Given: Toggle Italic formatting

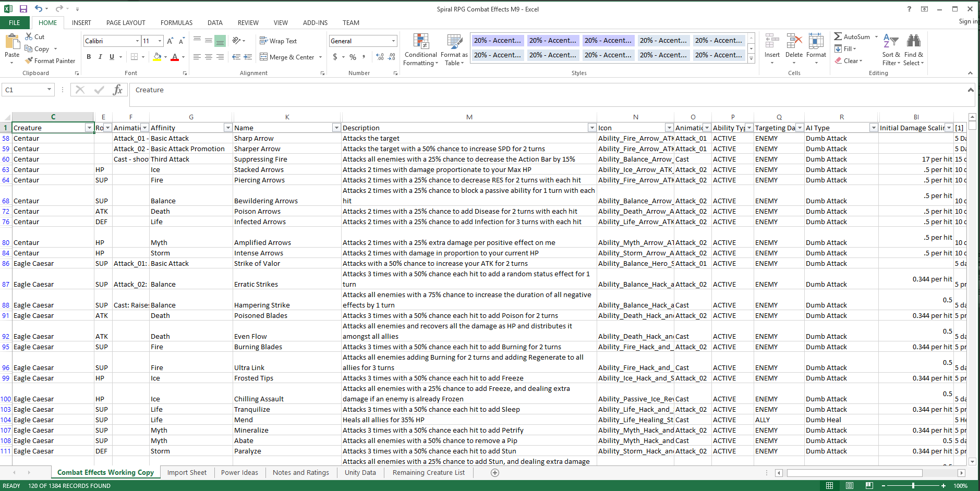Looking at the screenshot, I should [100, 57].
